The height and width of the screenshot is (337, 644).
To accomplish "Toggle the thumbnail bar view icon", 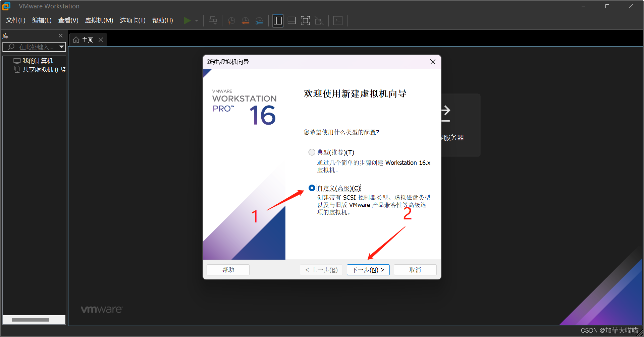I will click(291, 21).
